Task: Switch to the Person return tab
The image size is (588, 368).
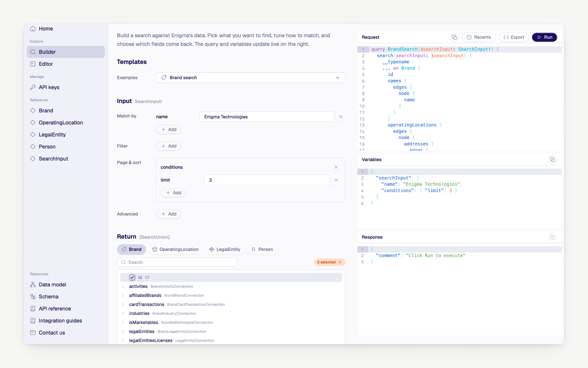Action: tap(262, 249)
